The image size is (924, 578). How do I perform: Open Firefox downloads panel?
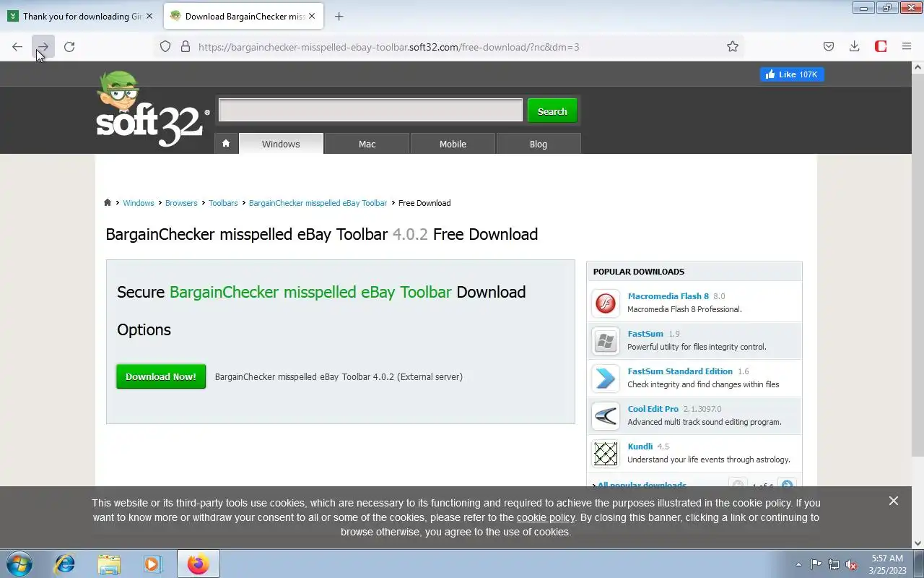click(x=855, y=47)
